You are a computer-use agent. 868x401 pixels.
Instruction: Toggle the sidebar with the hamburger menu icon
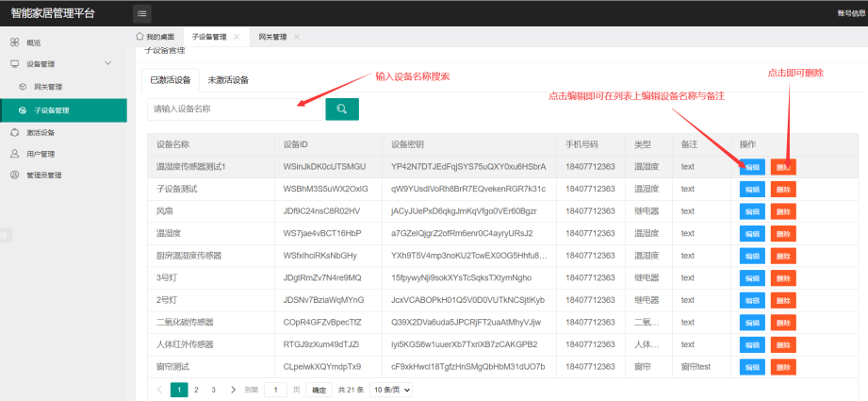[x=141, y=14]
